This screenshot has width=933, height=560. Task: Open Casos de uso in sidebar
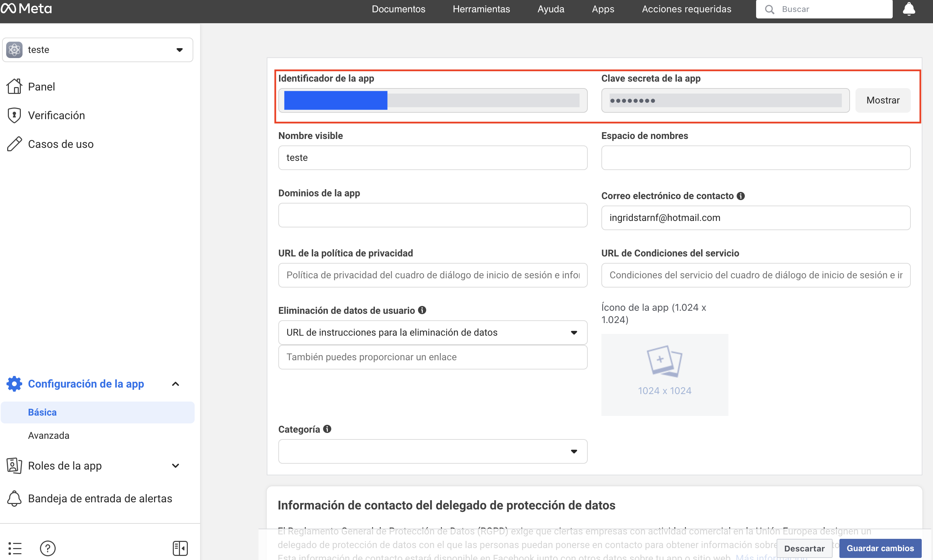[x=60, y=144]
